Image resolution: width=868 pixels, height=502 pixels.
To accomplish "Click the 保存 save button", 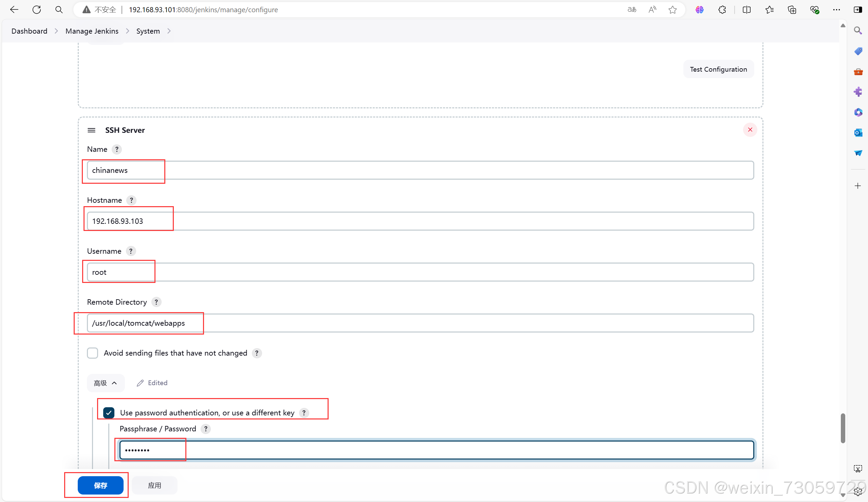I will pyautogui.click(x=100, y=485).
